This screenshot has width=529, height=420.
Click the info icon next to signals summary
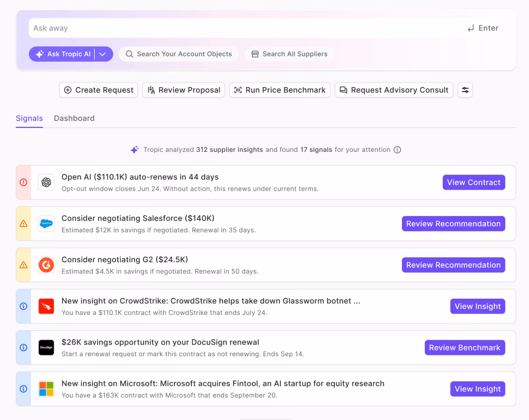(x=397, y=150)
